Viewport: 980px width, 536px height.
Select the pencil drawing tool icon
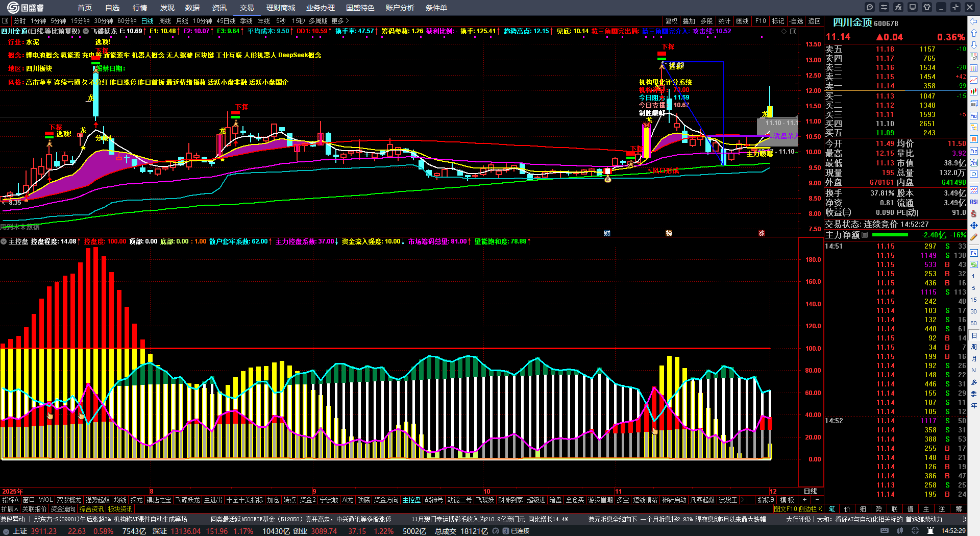pos(974,237)
